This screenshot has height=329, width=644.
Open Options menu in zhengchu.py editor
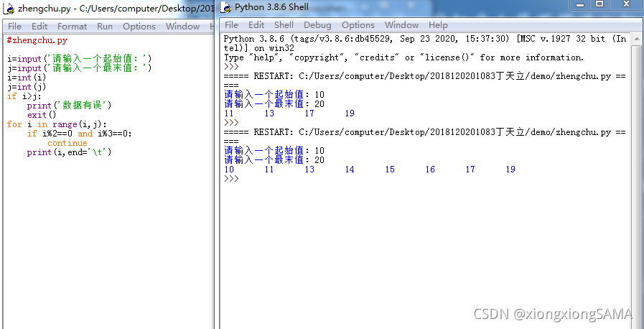tap(139, 27)
